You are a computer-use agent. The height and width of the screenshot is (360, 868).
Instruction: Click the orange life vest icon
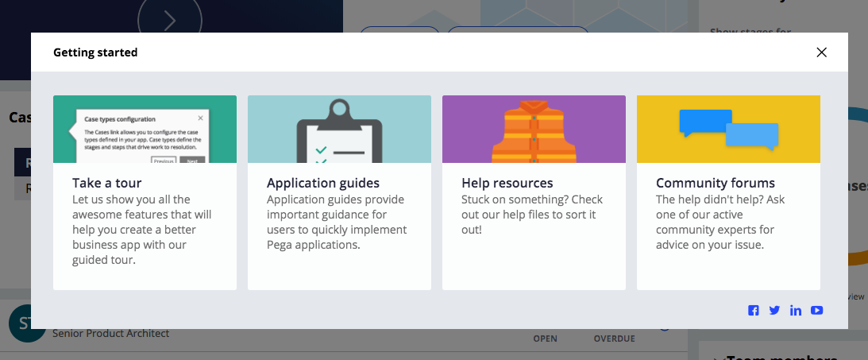[534, 131]
